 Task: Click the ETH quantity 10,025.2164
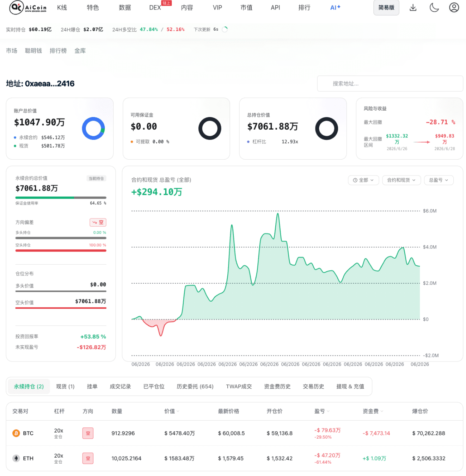pos(126,458)
